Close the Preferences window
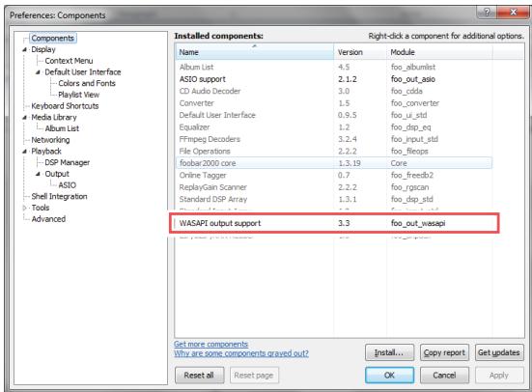 click(513, 13)
